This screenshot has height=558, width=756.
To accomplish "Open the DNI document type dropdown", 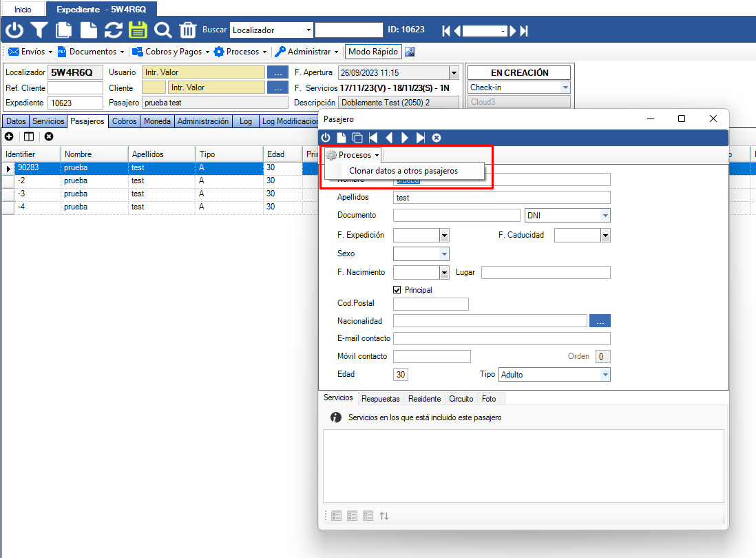I will point(605,216).
